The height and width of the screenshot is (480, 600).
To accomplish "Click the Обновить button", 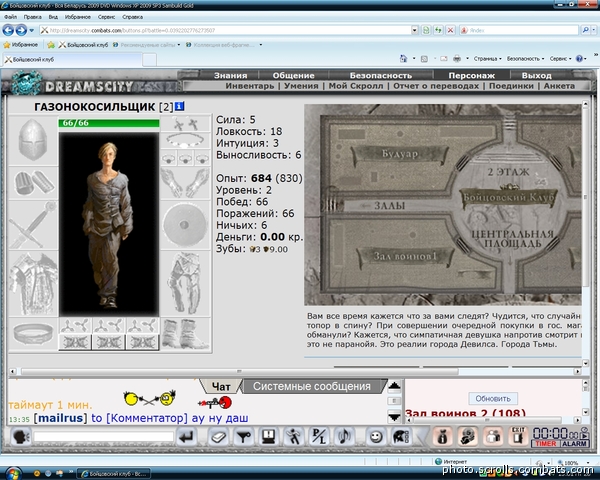I will tap(493, 398).
